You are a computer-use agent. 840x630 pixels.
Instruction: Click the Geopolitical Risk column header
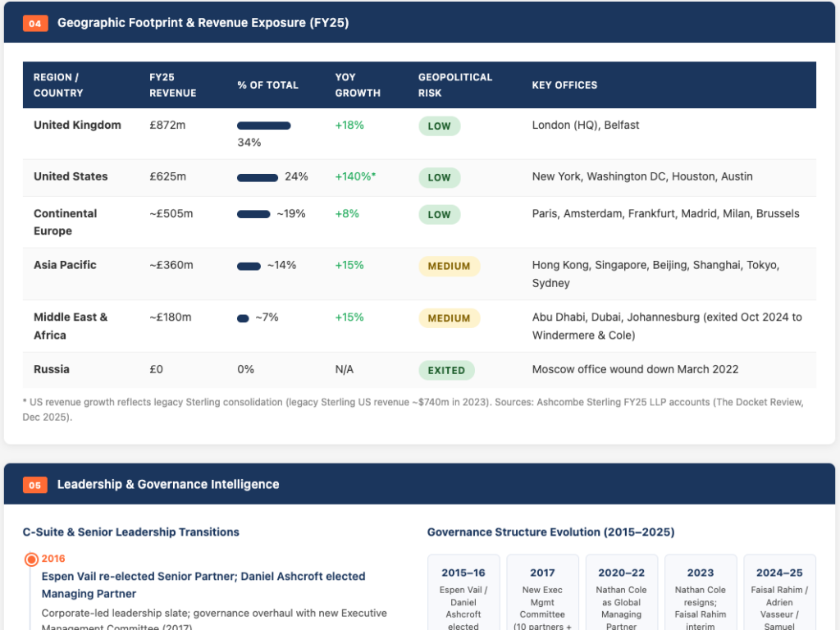(455, 85)
